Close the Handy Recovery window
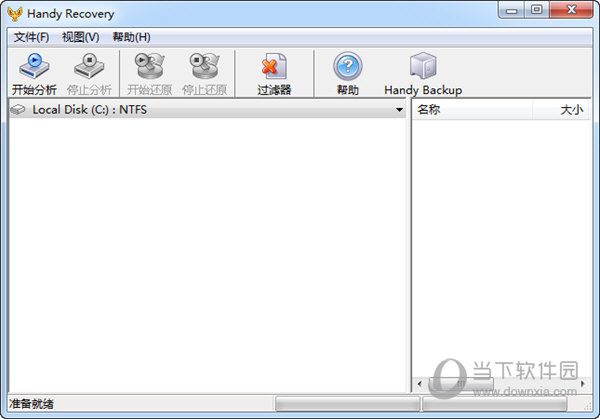The image size is (600, 419). pyautogui.click(x=571, y=10)
